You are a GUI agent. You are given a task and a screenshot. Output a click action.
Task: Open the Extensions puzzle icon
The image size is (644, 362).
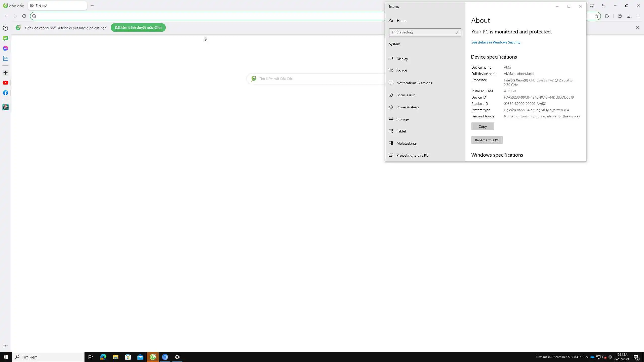(x=607, y=16)
